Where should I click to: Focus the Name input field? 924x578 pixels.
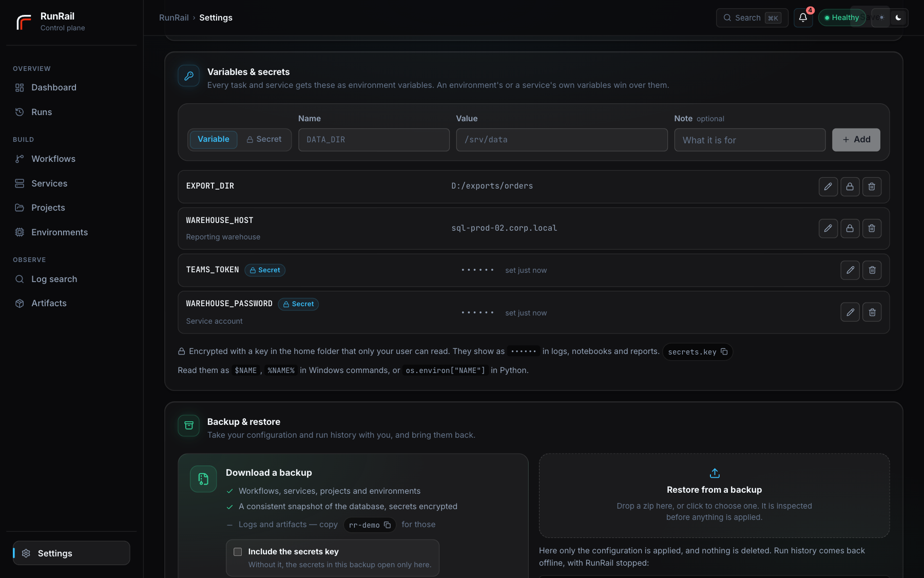coord(374,140)
